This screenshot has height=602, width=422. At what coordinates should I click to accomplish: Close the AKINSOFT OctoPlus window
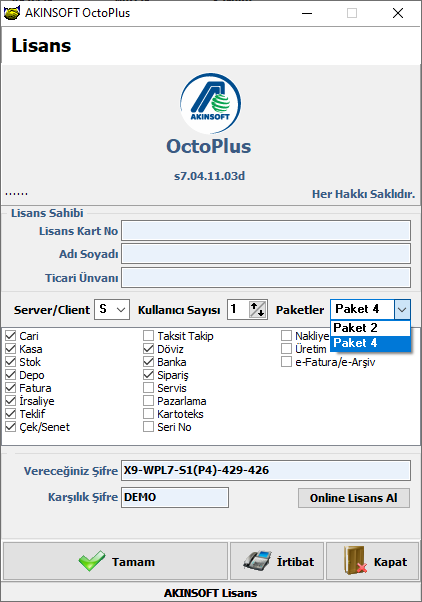398,13
